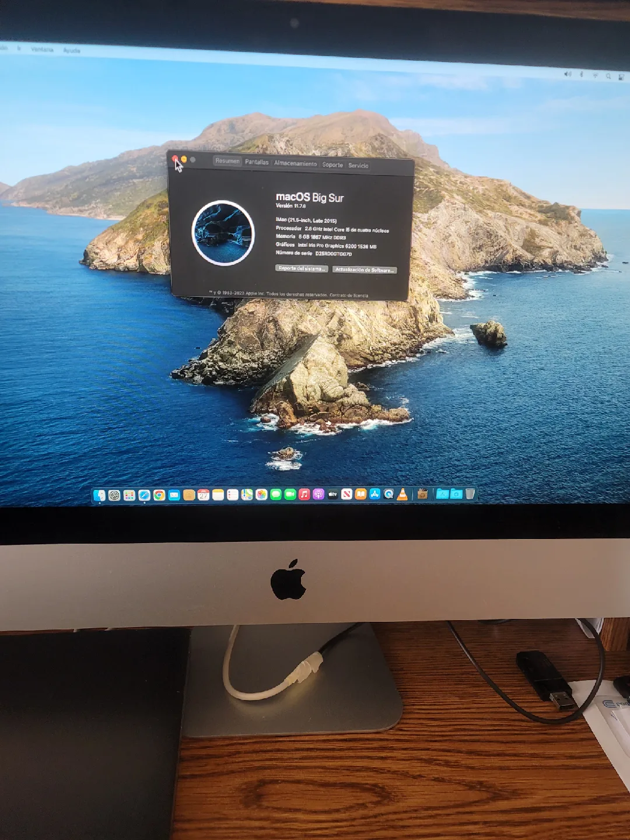630x840 pixels.
Task: Click the Reporte del sistema button
Action: click(302, 268)
